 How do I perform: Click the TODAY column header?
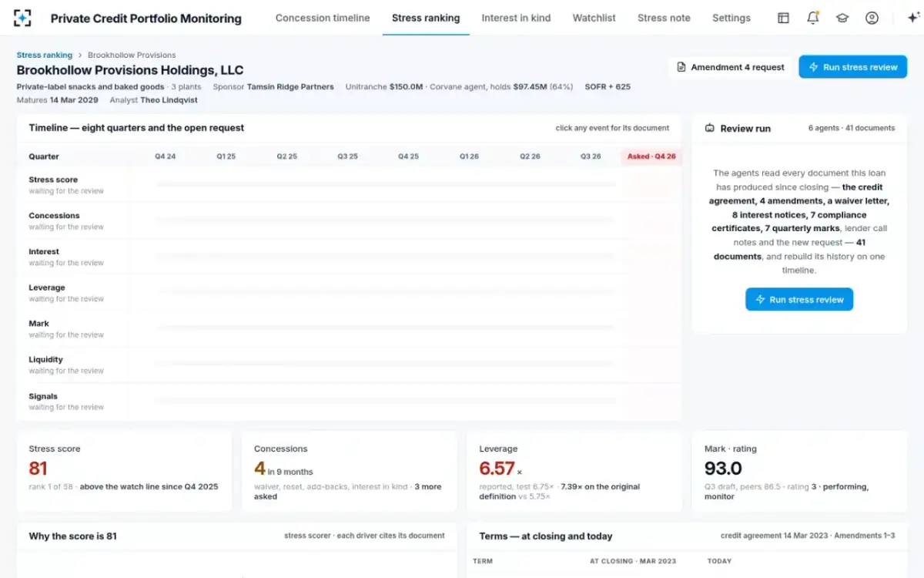pyautogui.click(x=719, y=561)
